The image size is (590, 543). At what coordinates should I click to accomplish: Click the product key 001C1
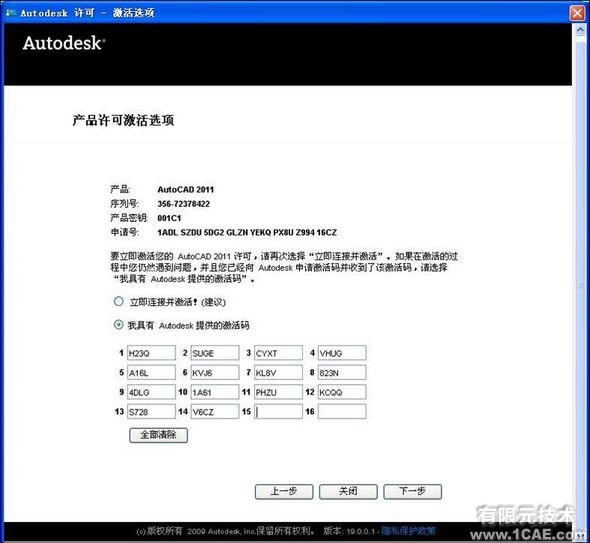(x=169, y=218)
